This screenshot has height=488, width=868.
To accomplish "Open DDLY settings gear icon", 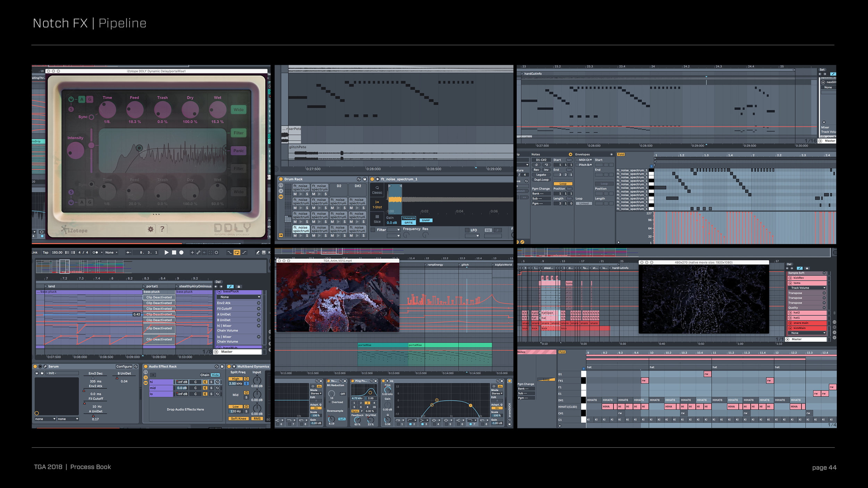I will point(150,229).
